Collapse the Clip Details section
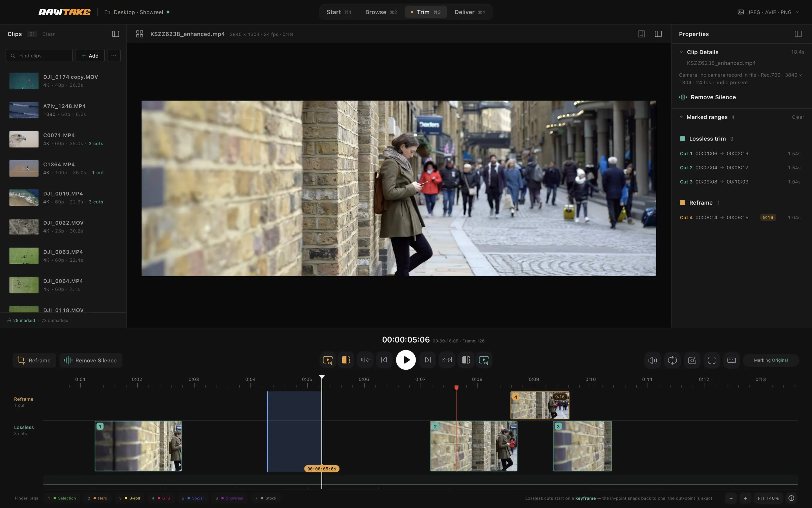Screen dimensions: 812x508 click(x=681, y=52)
